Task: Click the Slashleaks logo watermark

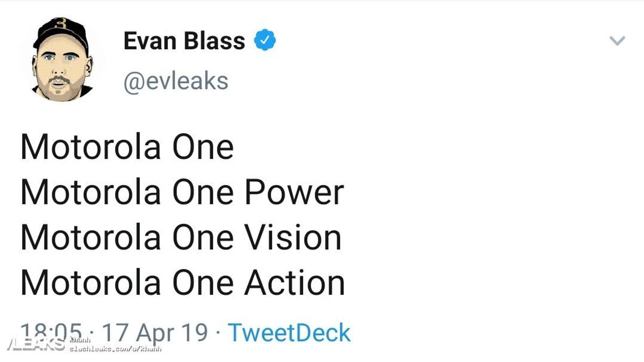Action: tap(35, 344)
